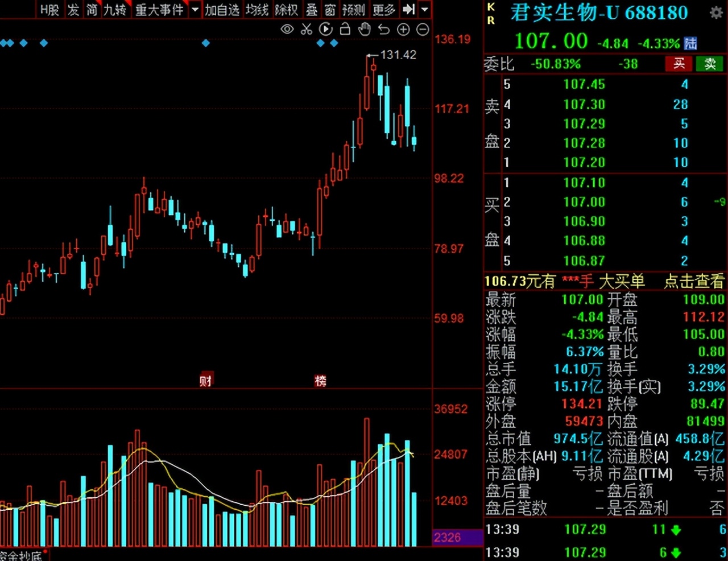Click 点击查看 to view large orders
This screenshot has height=561, width=728.
tap(694, 281)
